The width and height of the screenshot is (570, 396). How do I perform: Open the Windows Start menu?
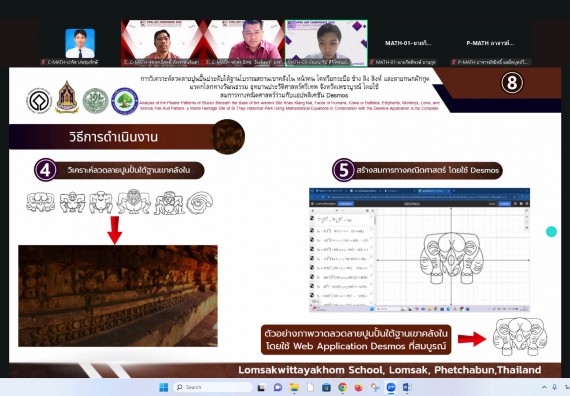click(x=164, y=387)
